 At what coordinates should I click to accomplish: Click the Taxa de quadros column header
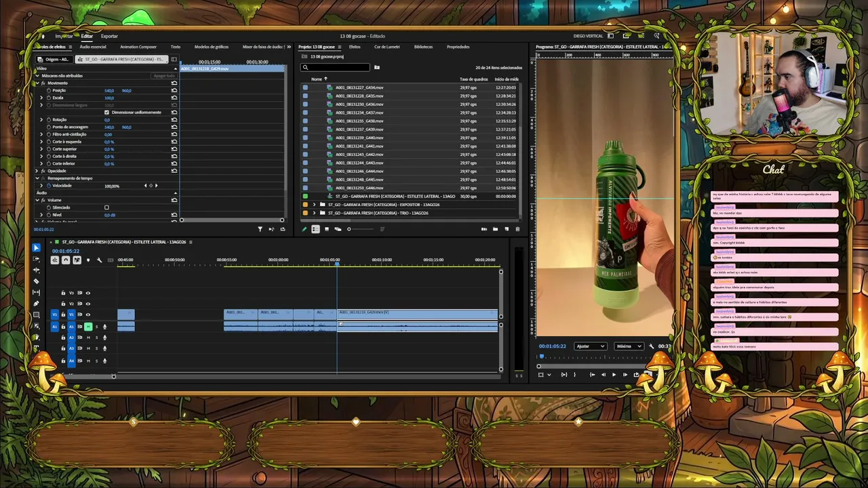474,79
